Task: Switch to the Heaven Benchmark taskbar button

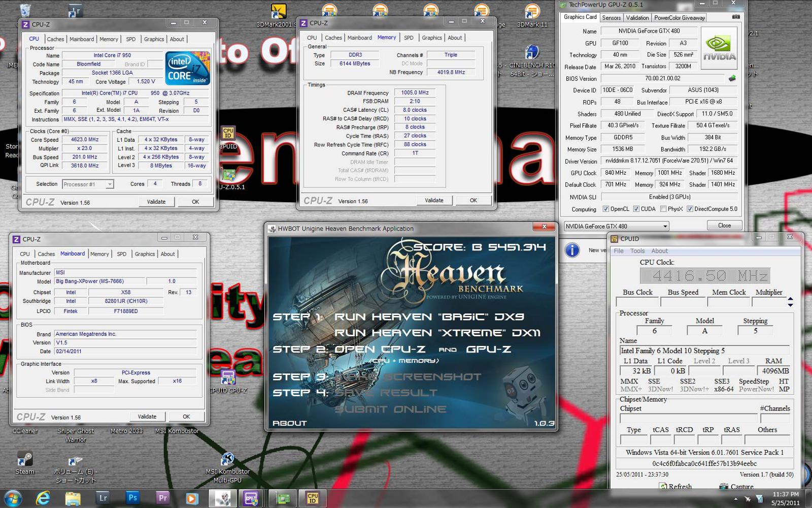Action: click(222, 498)
